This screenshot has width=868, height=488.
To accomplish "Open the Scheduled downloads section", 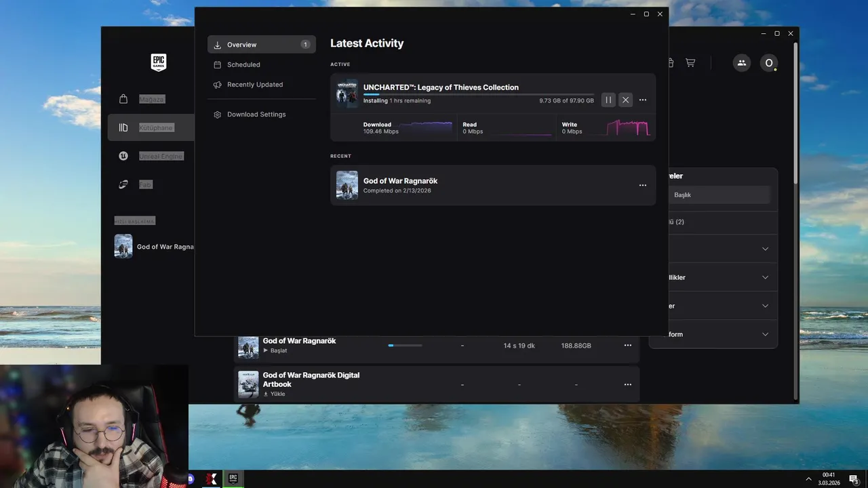I will (x=262, y=64).
